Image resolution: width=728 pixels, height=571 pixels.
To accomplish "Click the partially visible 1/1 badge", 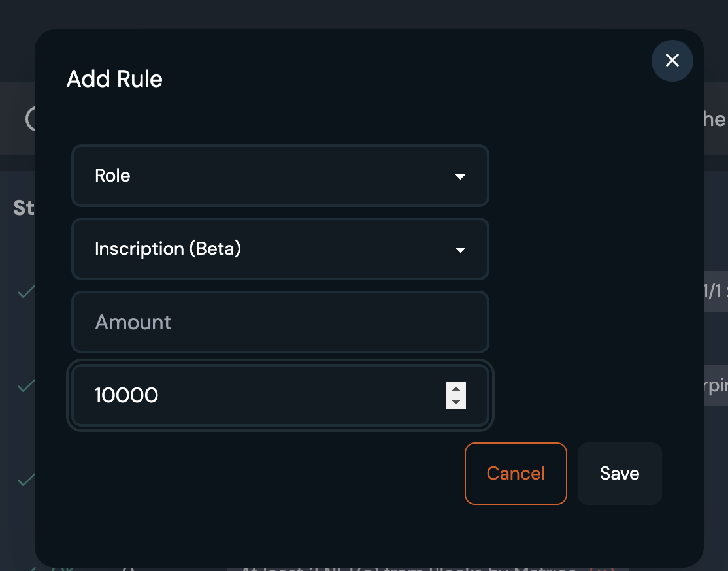I will 716,291.
